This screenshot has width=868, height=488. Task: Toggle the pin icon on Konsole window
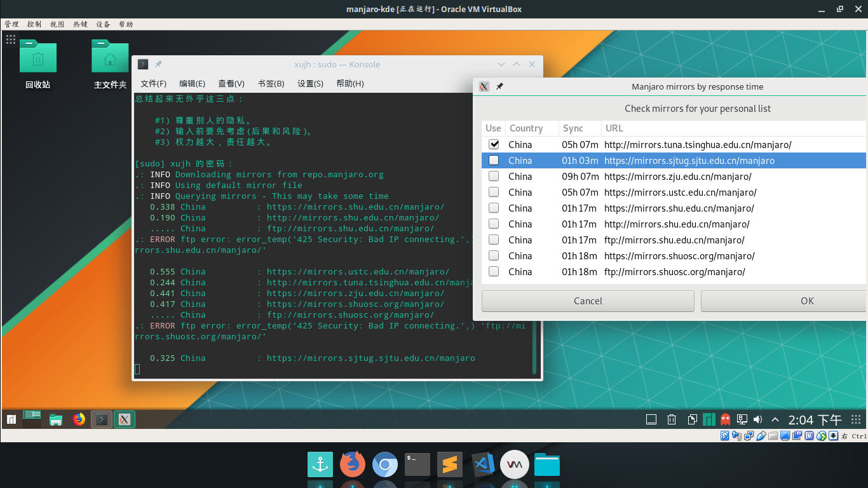158,64
